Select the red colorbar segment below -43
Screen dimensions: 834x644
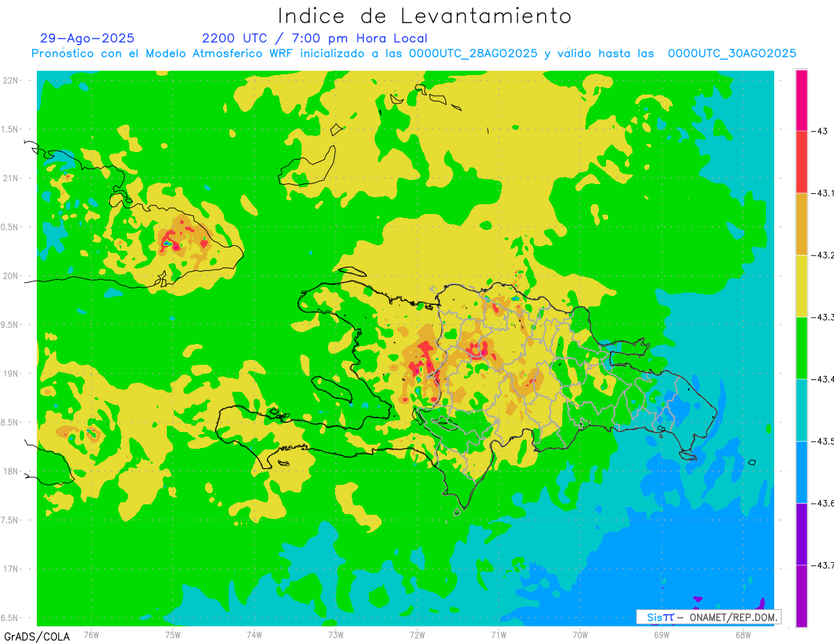click(801, 162)
